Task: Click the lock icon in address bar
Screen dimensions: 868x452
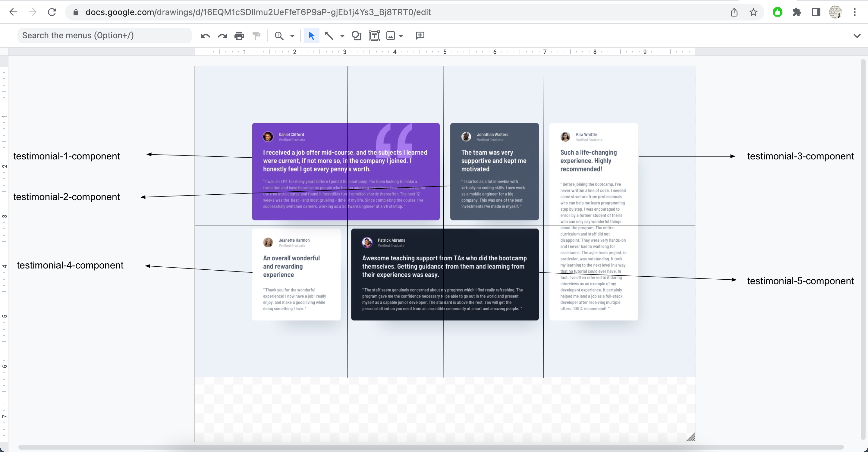Action: coord(76,12)
